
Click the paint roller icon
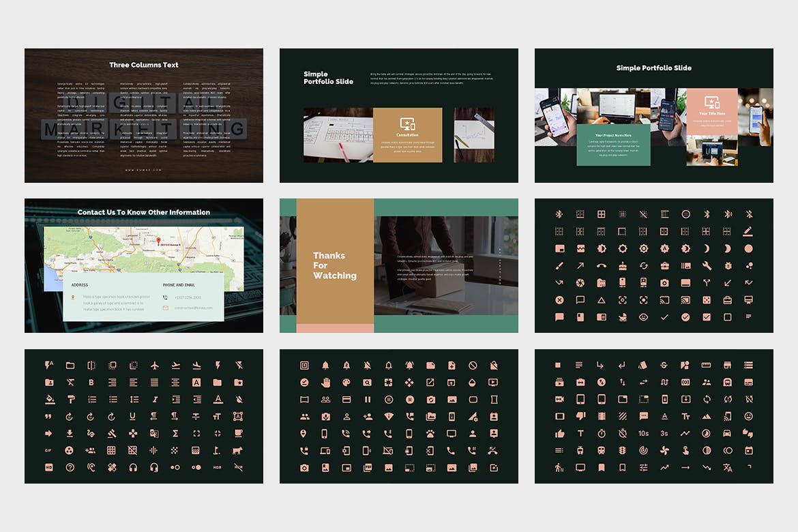tap(70, 400)
